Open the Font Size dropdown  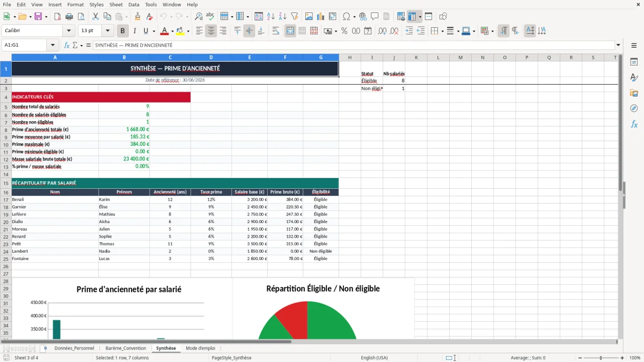tap(108, 31)
